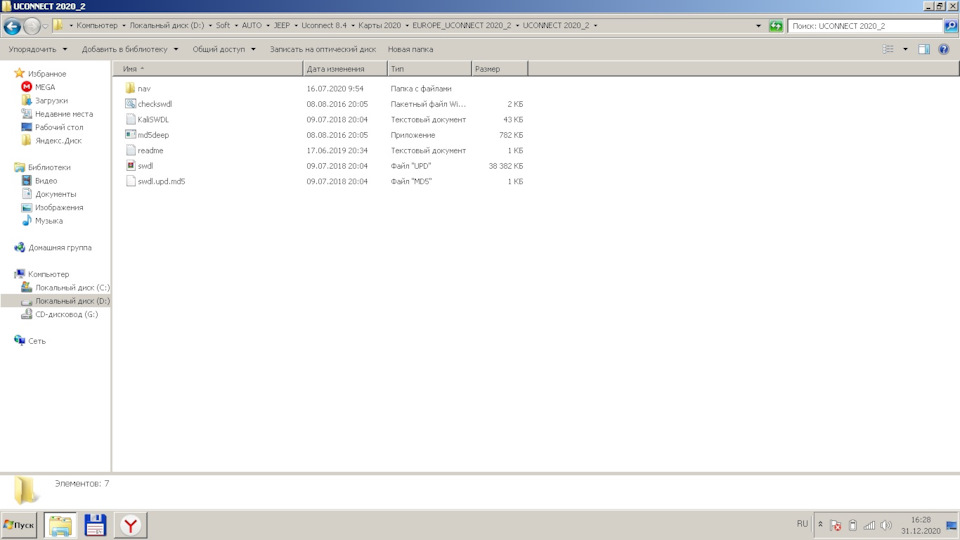The image size is (960, 540).
Task: Open Загрузки in the sidebar
Action: pyautogui.click(x=51, y=100)
